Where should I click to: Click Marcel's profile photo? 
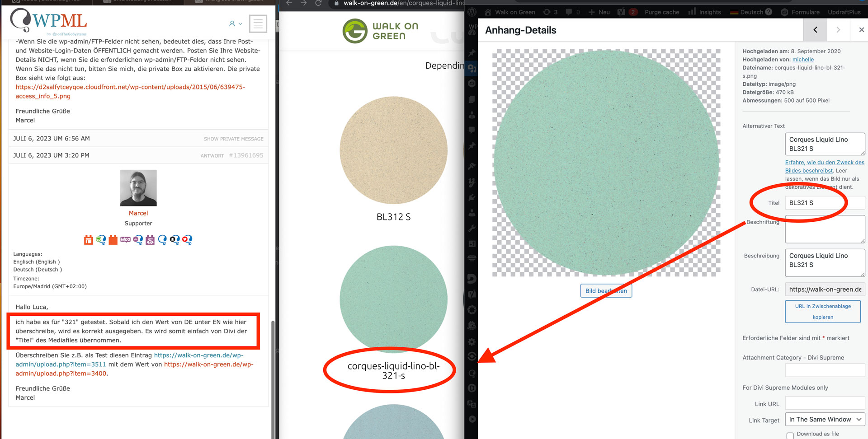click(138, 188)
